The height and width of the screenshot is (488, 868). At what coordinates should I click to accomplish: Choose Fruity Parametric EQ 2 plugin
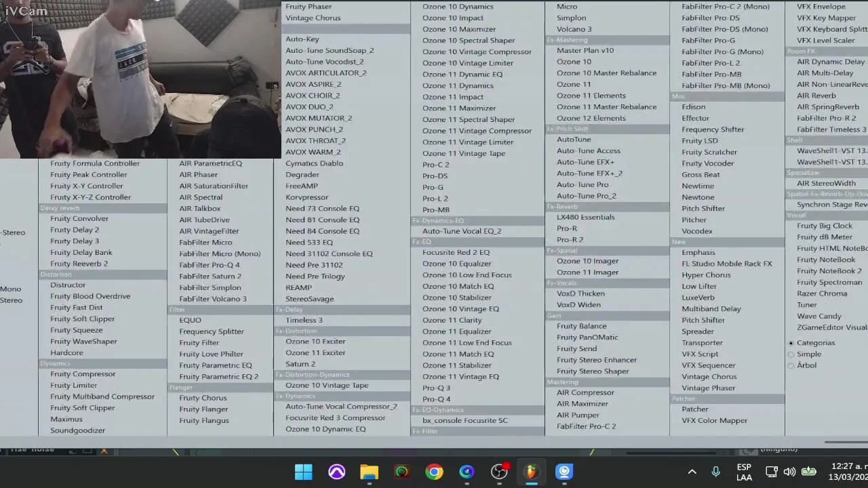218,377
